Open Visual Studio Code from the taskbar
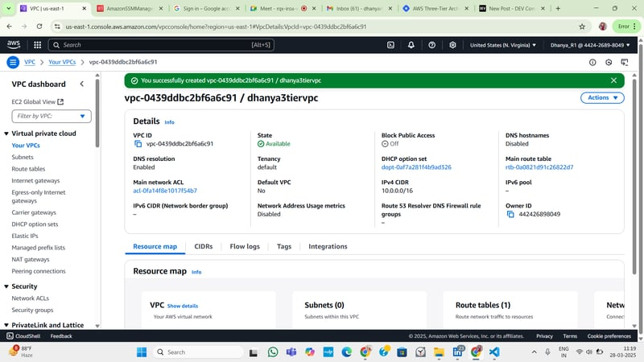The width and height of the screenshot is (644, 362). pyautogui.click(x=494, y=352)
